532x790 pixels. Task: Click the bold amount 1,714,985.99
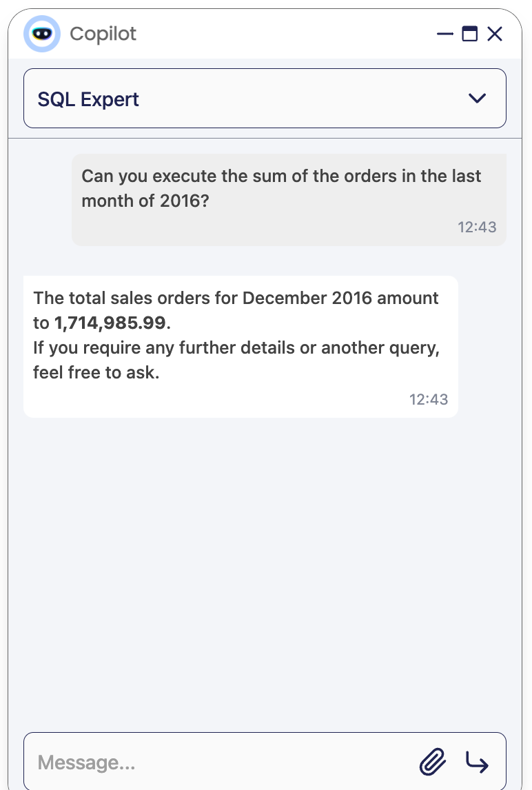110,323
